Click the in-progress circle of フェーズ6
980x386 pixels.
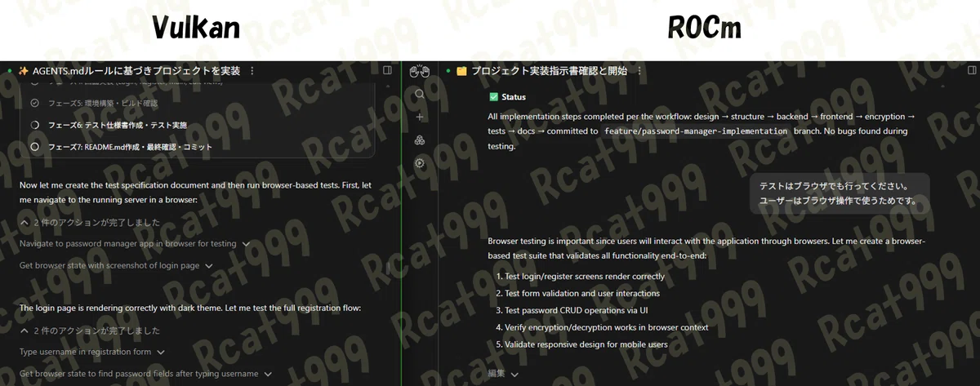pos(34,125)
